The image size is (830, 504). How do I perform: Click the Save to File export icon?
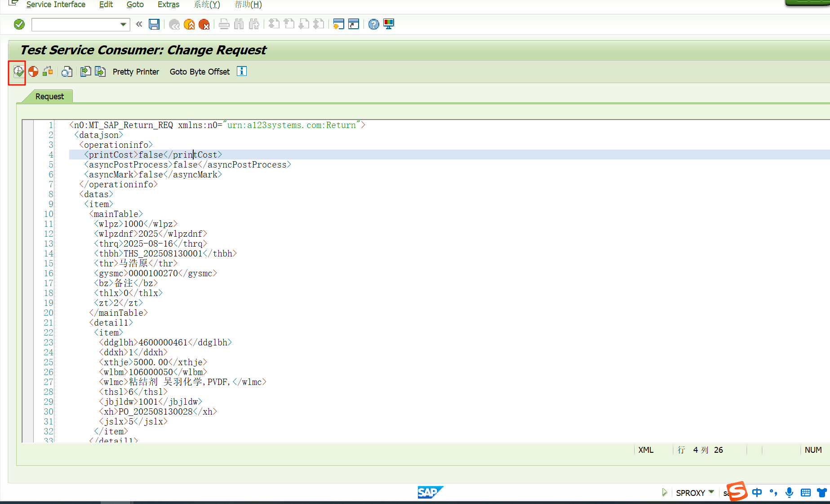100,71
